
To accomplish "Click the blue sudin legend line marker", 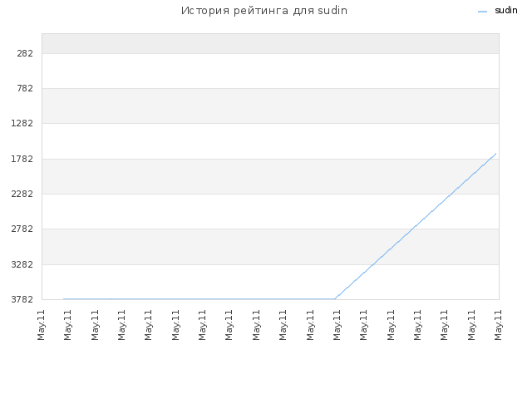I will coord(482,12).
